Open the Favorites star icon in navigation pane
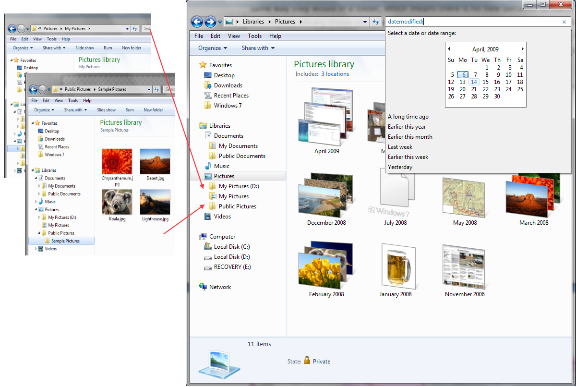Image resolution: width=576 pixels, height=387 pixels. coord(202,65)
